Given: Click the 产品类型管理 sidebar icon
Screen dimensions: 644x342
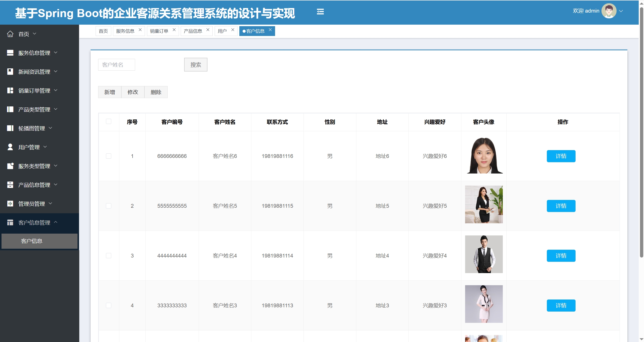Looking at the screenshot, I should pyautogui.click(x=10, y=109).
